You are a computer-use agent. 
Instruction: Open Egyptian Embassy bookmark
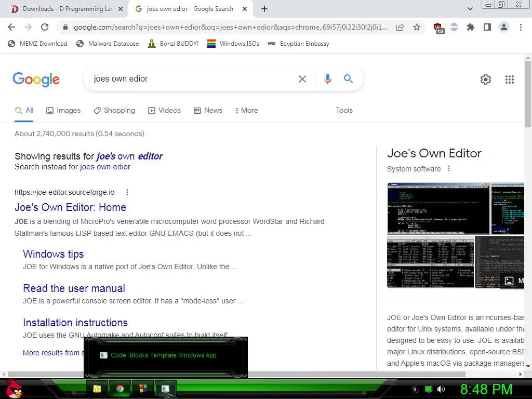299,44
